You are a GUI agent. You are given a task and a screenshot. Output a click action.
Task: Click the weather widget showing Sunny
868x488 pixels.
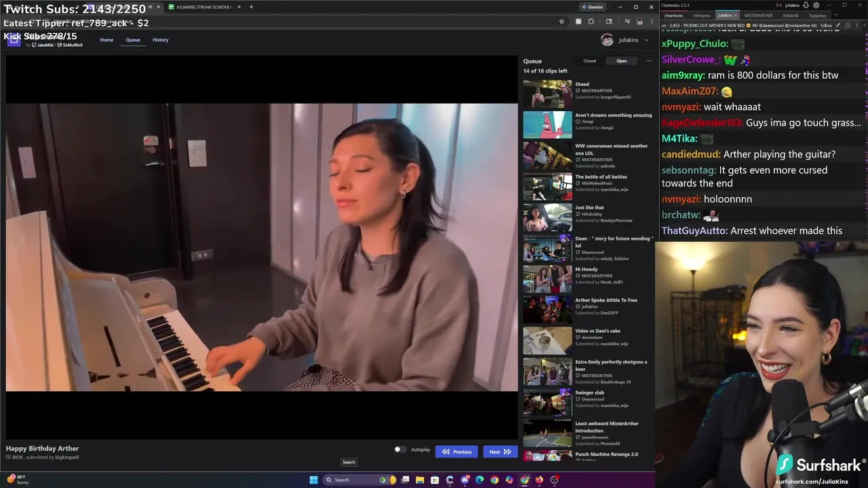[x=18, y=480]
